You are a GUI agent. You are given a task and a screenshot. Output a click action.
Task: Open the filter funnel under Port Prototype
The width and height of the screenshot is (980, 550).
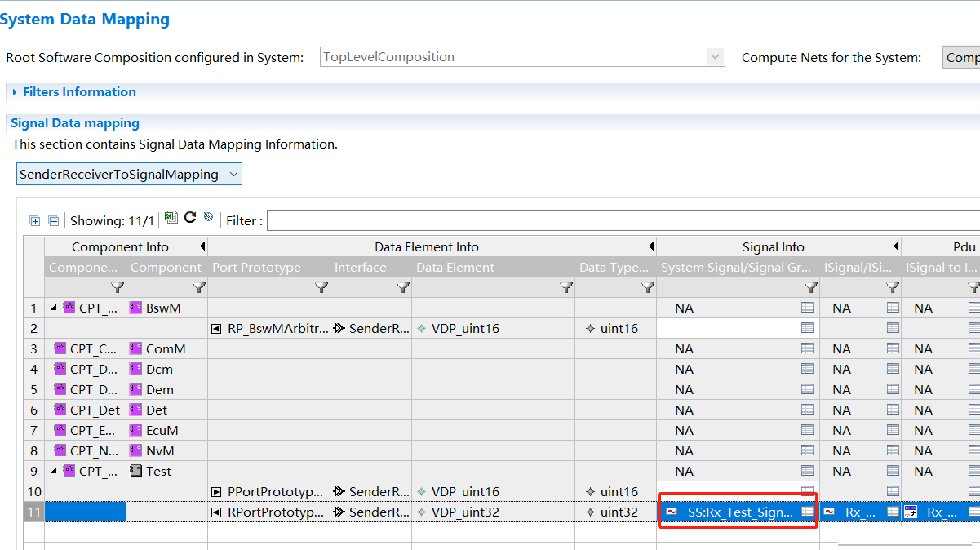tap(321, 287)
